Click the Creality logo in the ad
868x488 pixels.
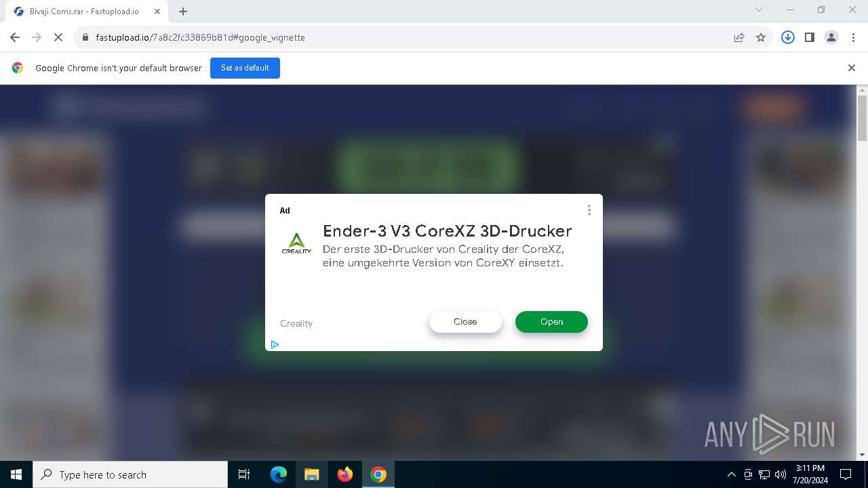[296, 243]
